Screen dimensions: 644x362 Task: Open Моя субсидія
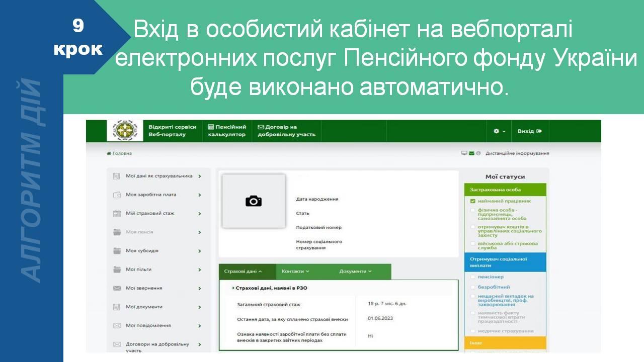click(x=142, y=250)
